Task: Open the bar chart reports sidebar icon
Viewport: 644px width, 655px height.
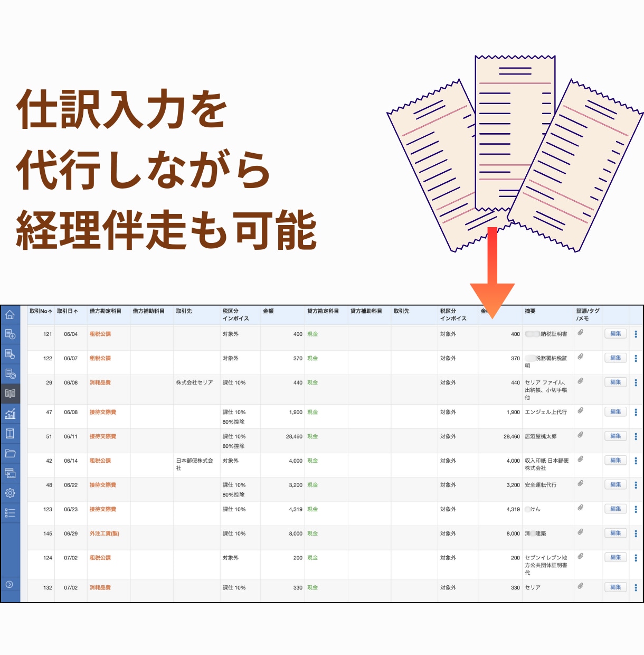Action: [10, 414]
